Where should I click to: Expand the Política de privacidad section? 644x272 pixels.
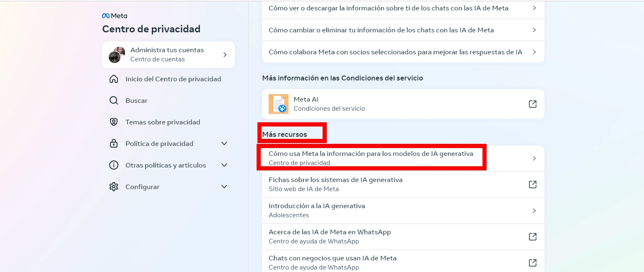coord(224,143)
